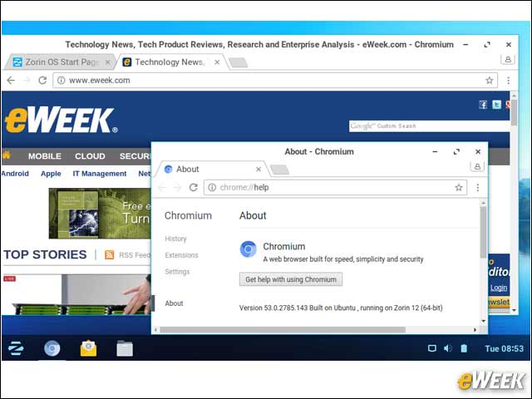Reload the eWeek page
Screen dimensions: 532x399
click(42, 81)
